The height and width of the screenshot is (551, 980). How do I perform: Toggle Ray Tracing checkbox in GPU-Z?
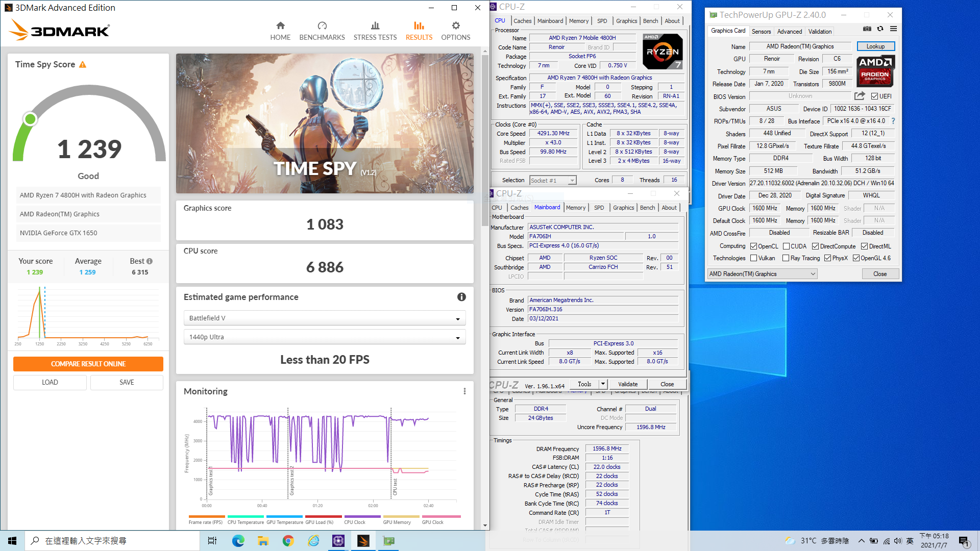(786, 258)
